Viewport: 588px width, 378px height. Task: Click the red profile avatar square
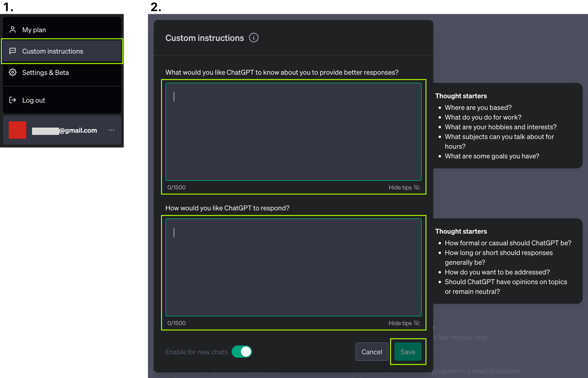tap(17, 130)
